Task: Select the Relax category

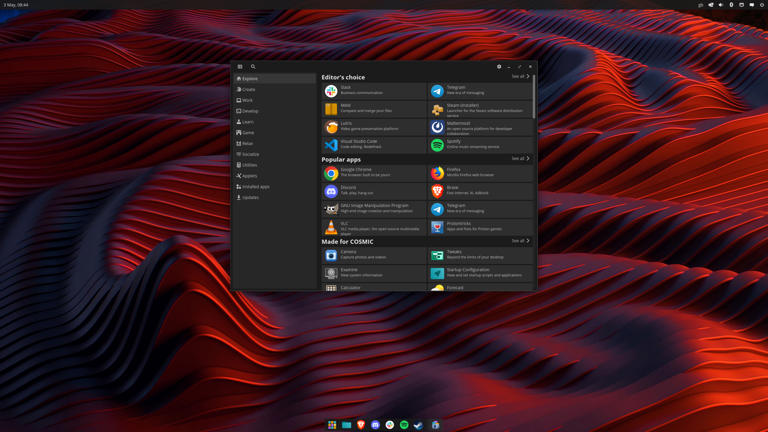Action: [x=274, y=143]
